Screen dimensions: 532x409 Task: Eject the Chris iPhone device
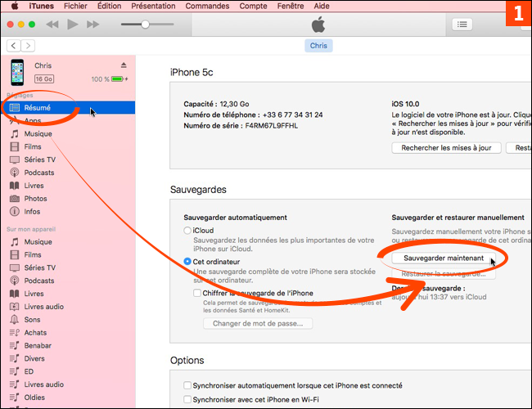pos(124,65)
